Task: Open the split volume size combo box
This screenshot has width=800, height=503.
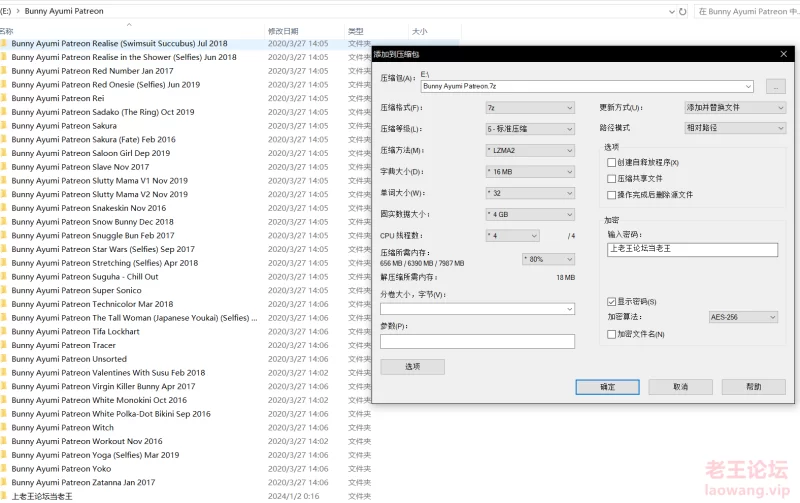Action: coord(477,309)
